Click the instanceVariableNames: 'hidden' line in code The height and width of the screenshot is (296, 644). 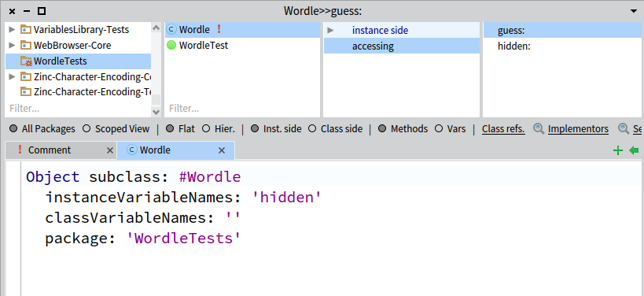(183, 198)
